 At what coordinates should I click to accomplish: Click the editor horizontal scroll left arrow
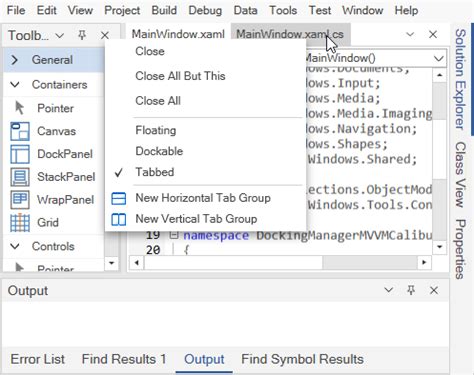click(x=137, y=263)
